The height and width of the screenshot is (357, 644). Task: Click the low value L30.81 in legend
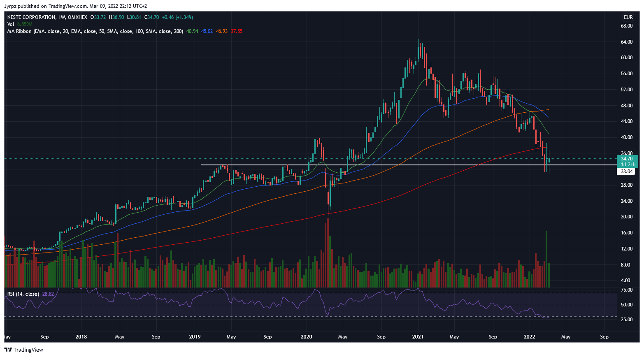tap(134, 17)
